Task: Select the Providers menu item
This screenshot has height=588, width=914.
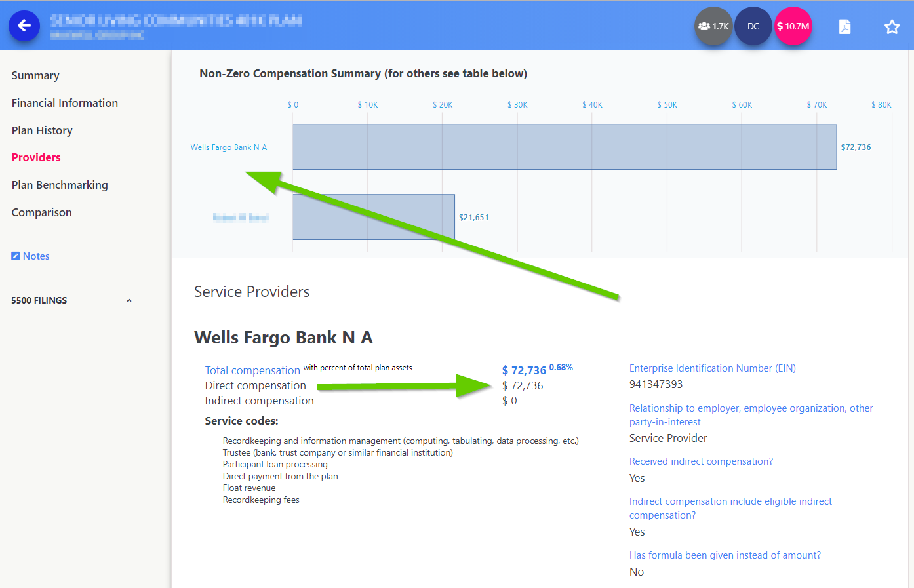Action: [36, 157]
